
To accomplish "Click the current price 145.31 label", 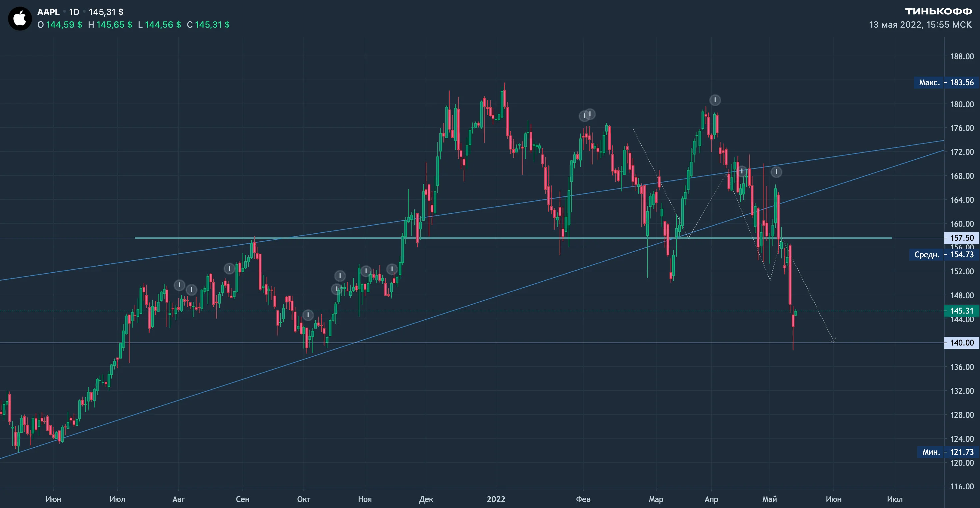I will (x=962, y=311).
